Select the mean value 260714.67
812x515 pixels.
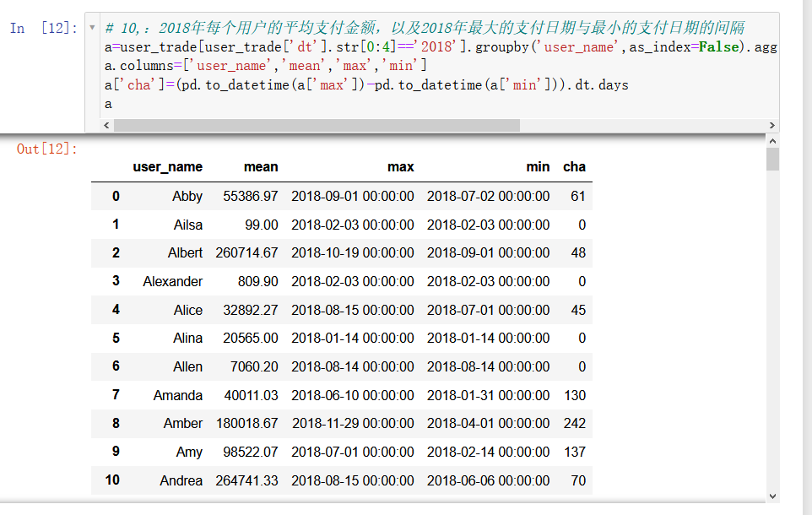click(x=247, y=252)
